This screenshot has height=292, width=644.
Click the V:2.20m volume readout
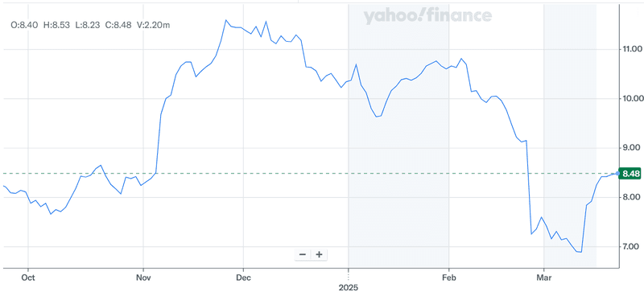point(154,25)
